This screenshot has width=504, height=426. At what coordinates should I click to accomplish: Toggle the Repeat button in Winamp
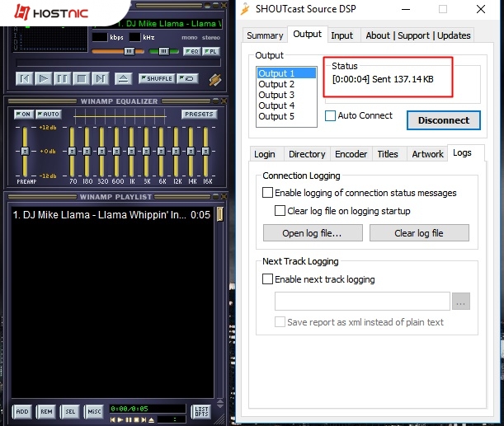click(x=189, y=79)
